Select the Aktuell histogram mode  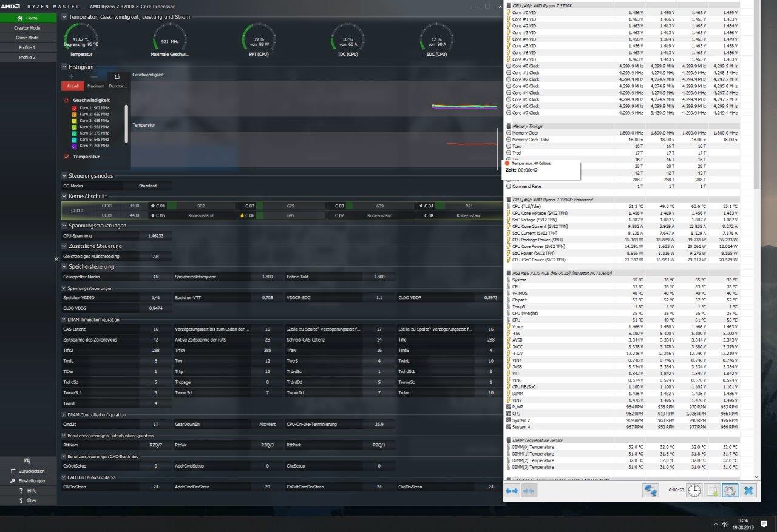[x=73, y=86]
